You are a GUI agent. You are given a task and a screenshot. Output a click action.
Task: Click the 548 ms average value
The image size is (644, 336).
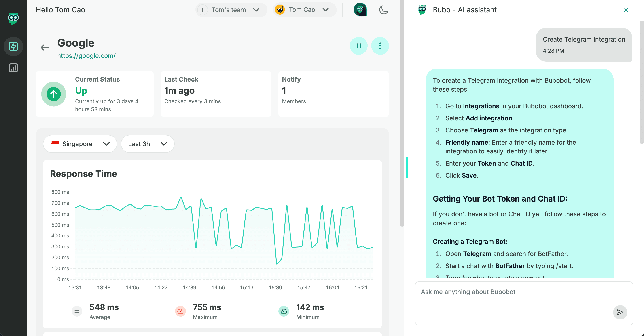point(104,307)
